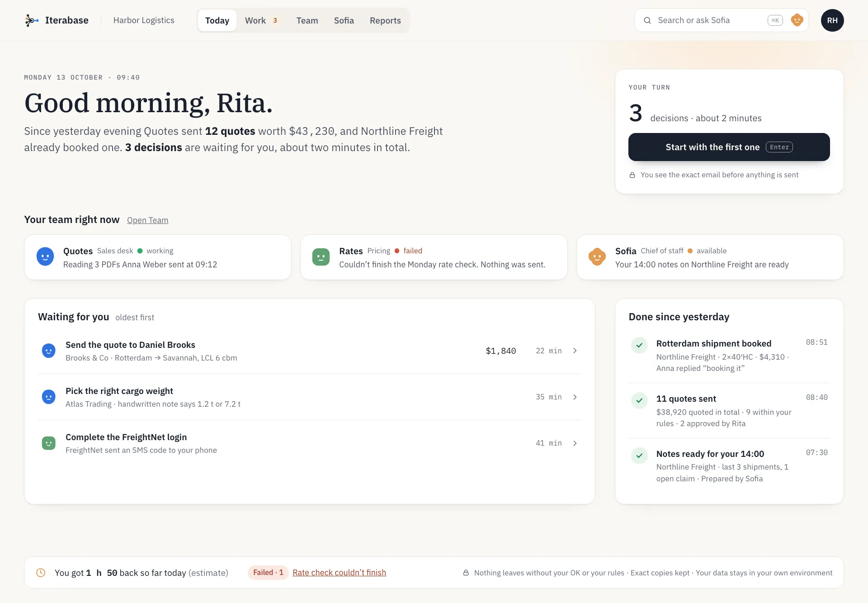The height and width of the screenshot is (603, 868).
Task: Open the Sofia Chief of staff card
Action: tap(710, 257)
